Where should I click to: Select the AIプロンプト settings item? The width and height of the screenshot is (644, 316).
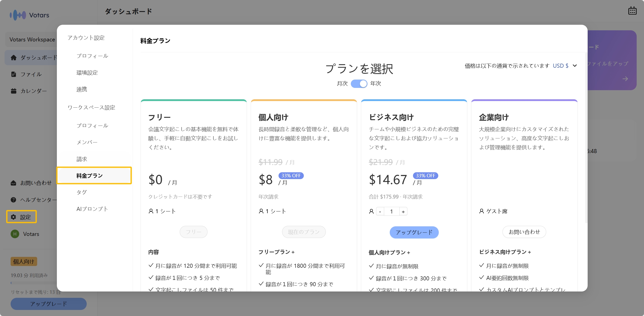92,209
